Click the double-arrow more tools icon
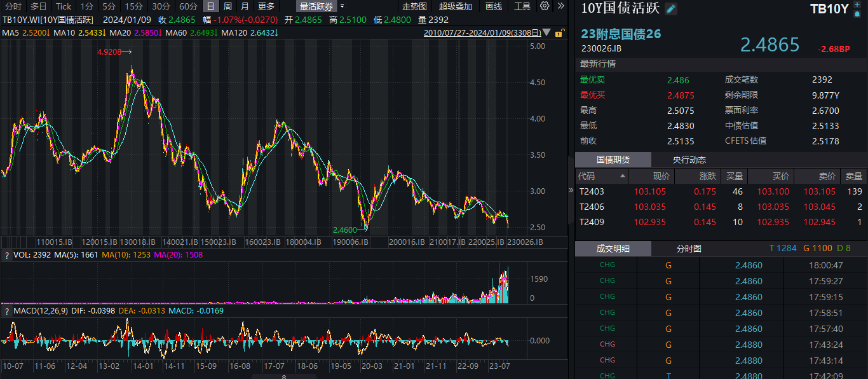Image resolution: width=868 pixels, height=379 pixels. click(560, 6)
